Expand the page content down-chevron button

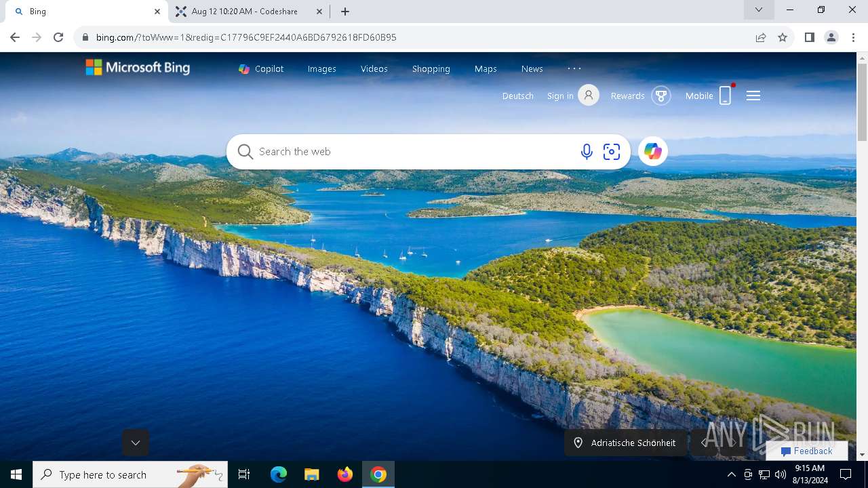(136, 443)
